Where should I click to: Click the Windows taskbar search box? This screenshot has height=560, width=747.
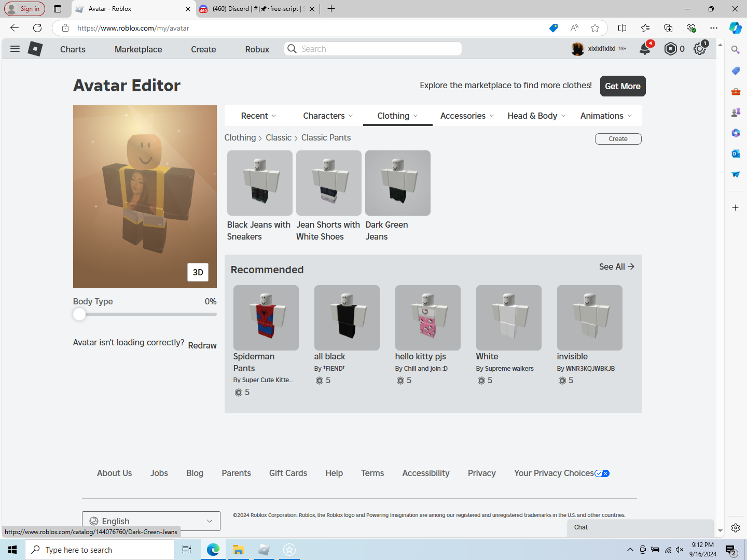(100, 550)
